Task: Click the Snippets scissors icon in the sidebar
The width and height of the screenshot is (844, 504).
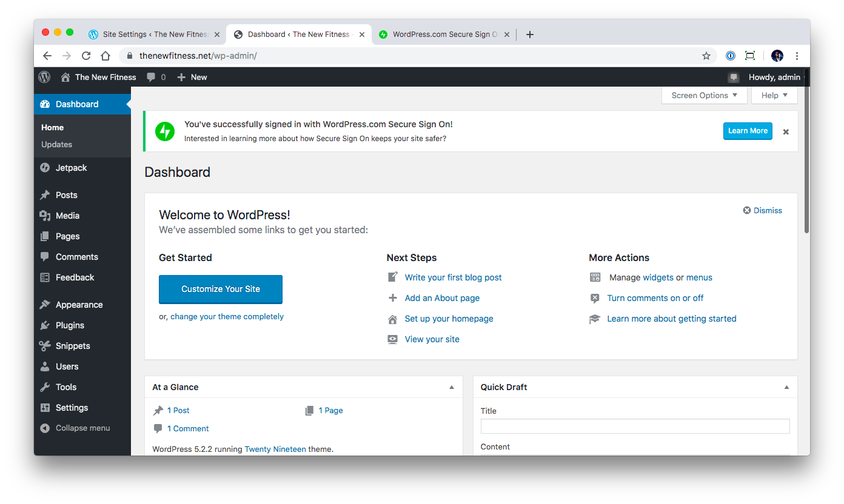Action: click(45, 346)
